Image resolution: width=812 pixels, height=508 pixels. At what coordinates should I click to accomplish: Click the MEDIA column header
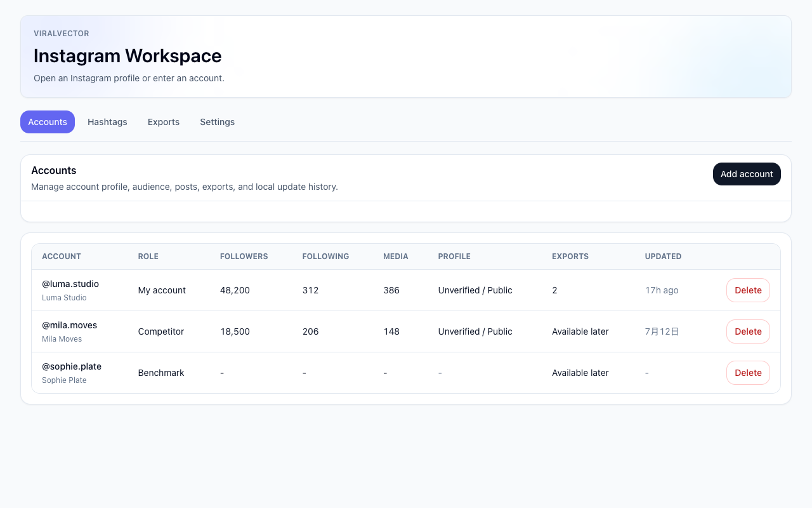point(396,257)
